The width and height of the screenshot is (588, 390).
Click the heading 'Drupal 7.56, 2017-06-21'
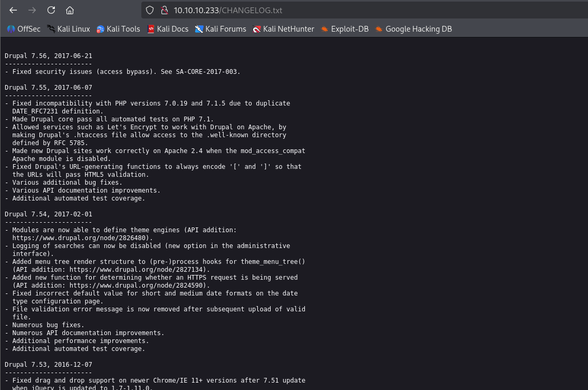click(x=49, y=56)
